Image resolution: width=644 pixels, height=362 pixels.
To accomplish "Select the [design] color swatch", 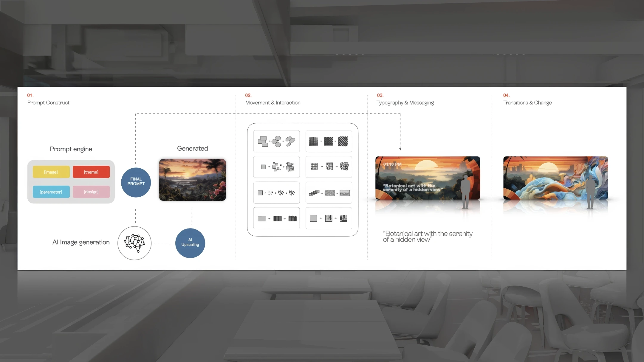I will click(91, 192).
